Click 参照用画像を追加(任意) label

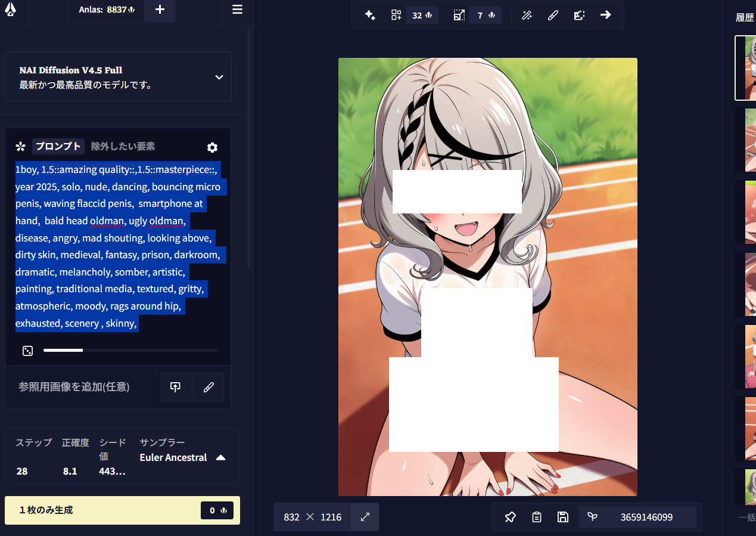(x=74, y=387)
